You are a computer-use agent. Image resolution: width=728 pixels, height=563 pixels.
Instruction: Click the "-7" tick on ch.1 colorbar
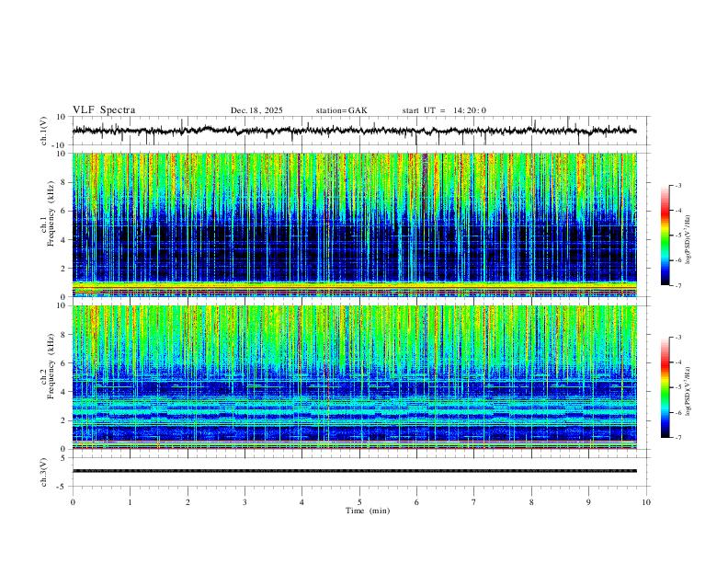[x=677, y=286]
